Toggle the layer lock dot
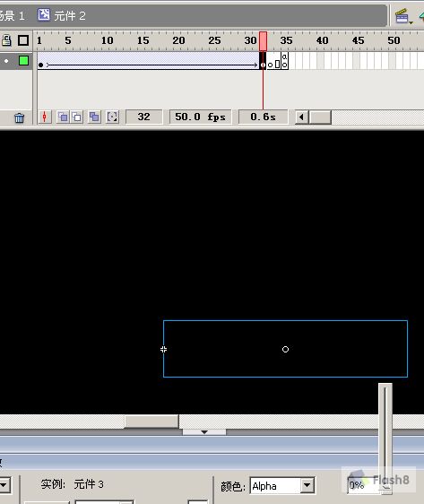424x504 pixels. coord(6,61)
